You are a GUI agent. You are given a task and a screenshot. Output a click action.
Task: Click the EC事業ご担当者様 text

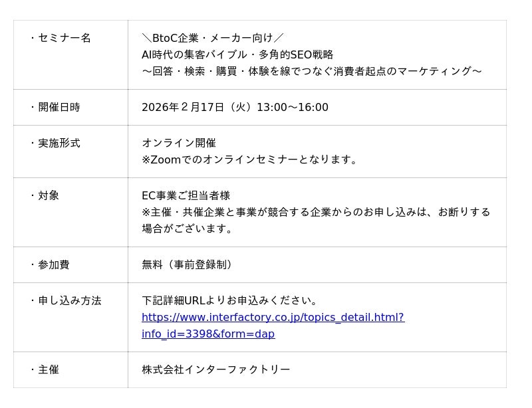tap(186, 195)
